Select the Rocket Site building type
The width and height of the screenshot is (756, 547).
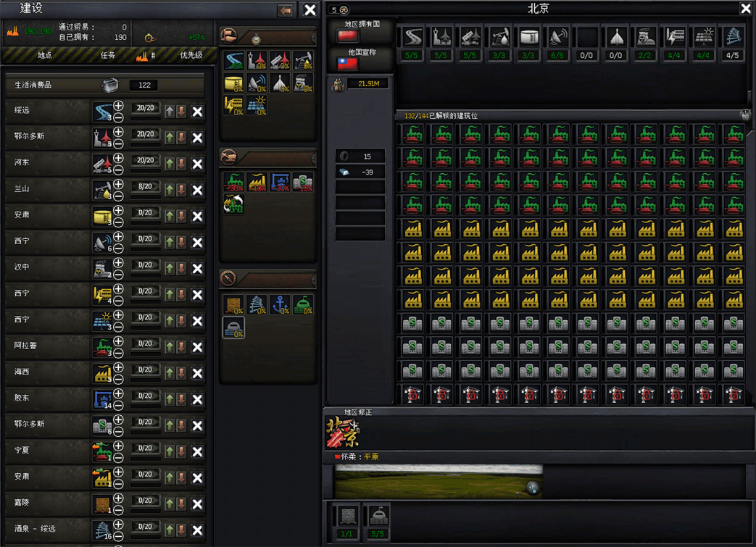point(280,83)
